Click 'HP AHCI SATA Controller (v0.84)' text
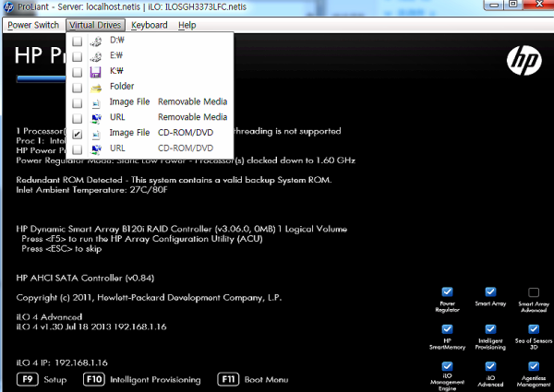Screen dimensions: 554x392 point(85,278)
